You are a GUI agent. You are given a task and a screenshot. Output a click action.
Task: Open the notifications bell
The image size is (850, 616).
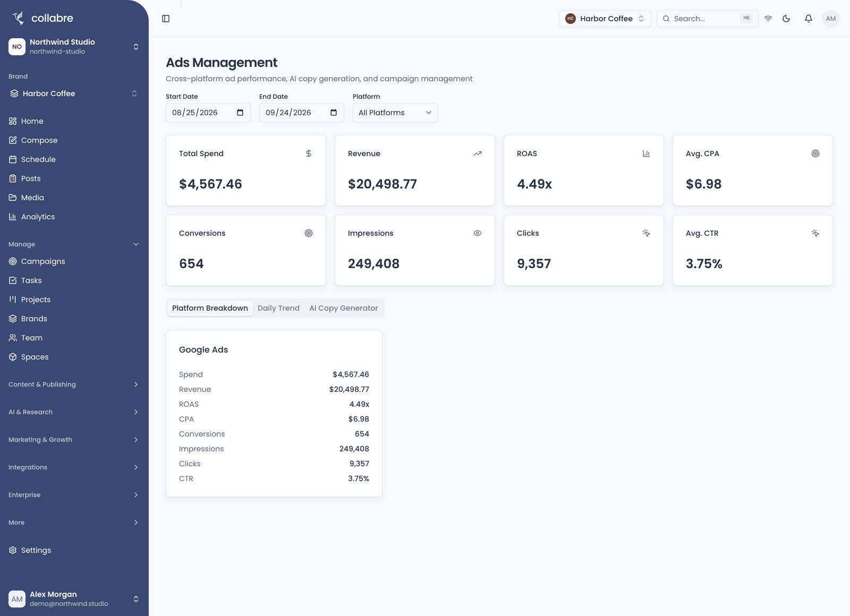(809, 19)
